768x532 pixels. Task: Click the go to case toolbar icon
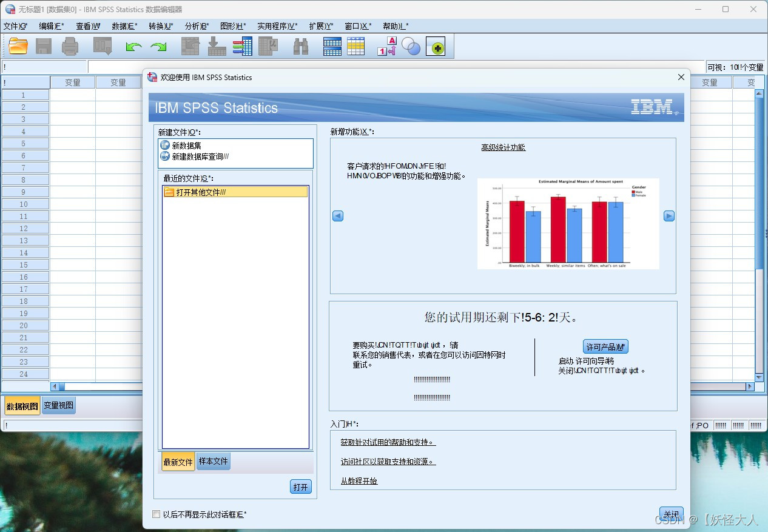(x=191, y=46)
